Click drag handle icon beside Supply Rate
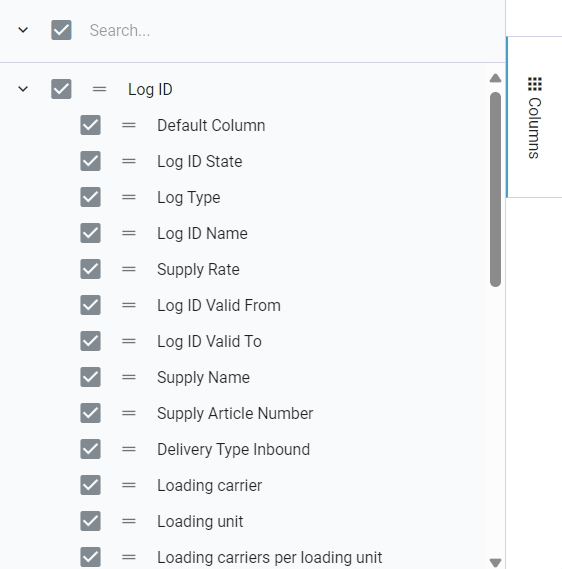562x569 pixels. (x=128, y=269)
